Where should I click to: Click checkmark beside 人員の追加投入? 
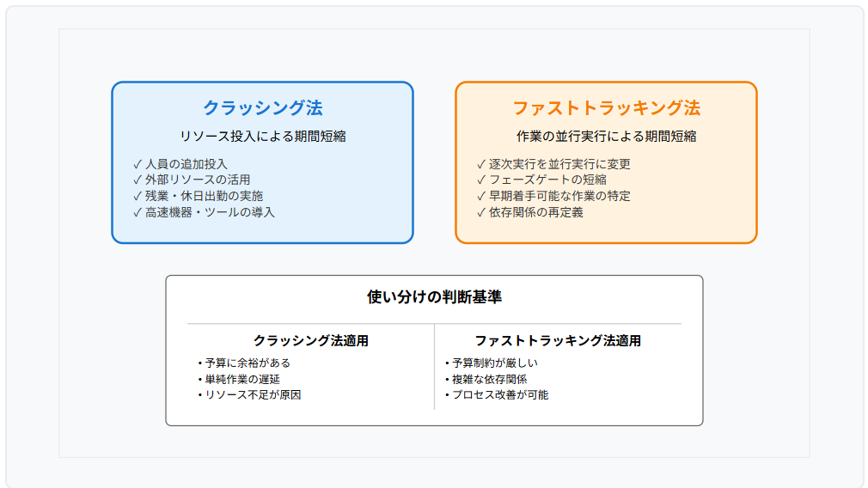click(x=138, y=164)
